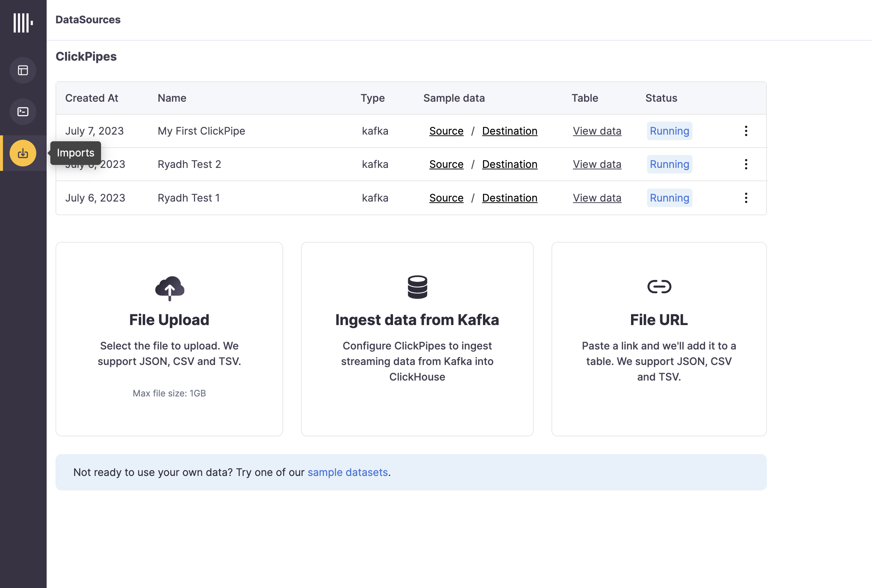Open Source sample for My First ClickPipe
872x588 pixels.
coord(446,131)
